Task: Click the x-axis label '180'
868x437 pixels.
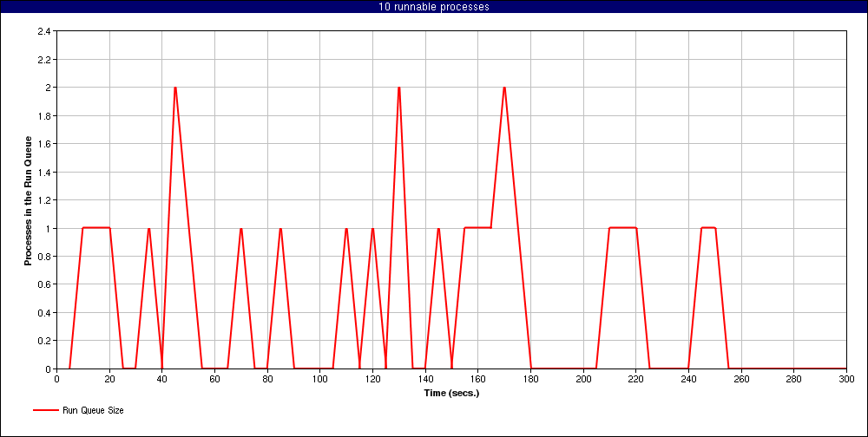Action: point(530,379)
